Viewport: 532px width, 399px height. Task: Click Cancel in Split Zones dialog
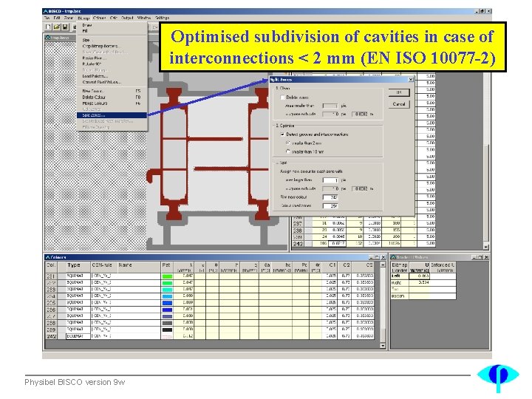pos(399,104)
